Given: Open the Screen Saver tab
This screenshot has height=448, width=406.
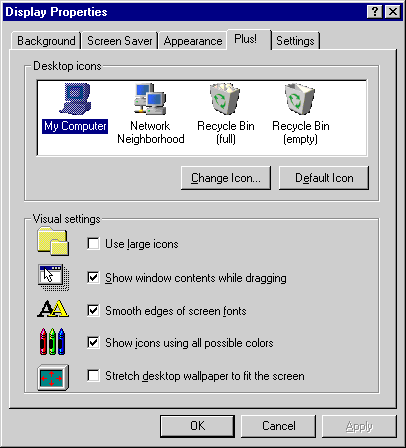Looking at the screenshot, I should click(120, 41).
